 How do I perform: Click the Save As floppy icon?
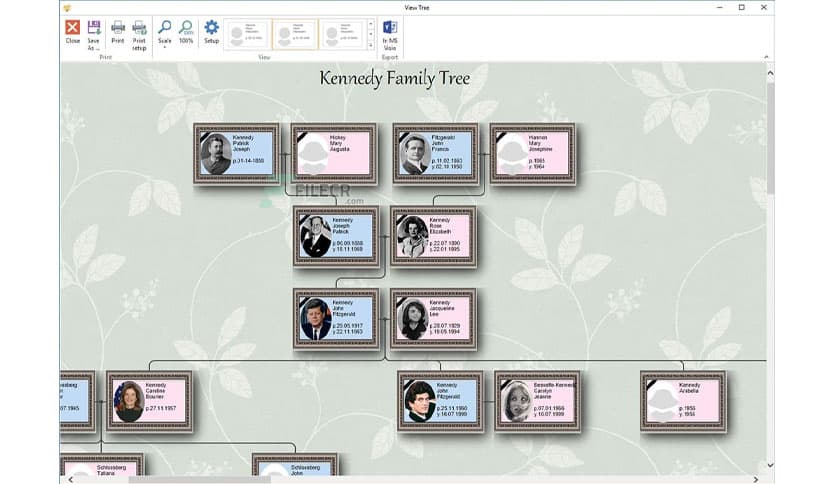[94, 28]
